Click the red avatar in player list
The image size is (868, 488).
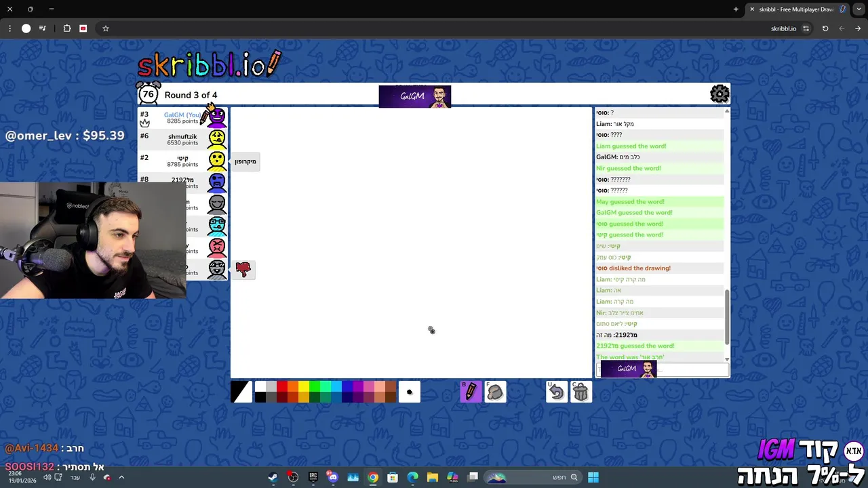point(217,247)
